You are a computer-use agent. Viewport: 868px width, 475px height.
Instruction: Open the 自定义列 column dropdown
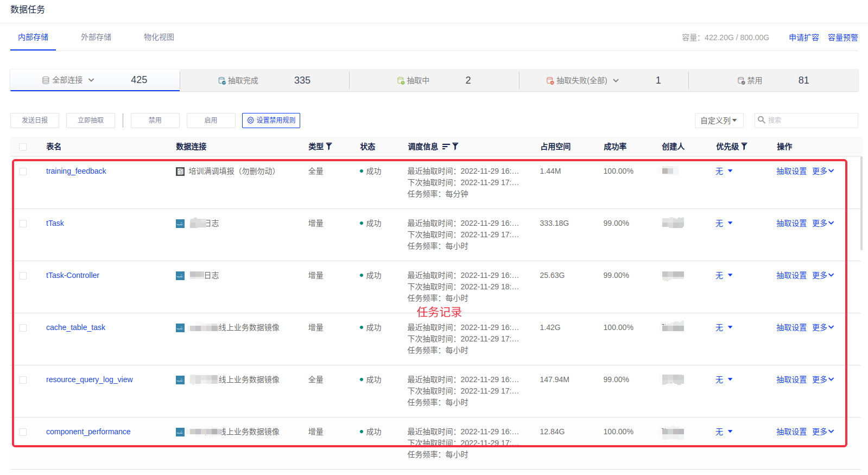[x=718, y=121]
